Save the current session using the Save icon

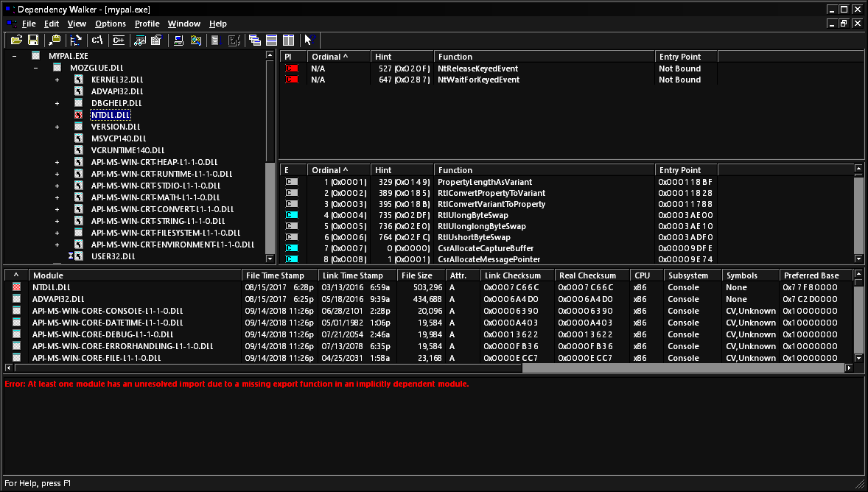pyautogui.click(x=33, y=41)
